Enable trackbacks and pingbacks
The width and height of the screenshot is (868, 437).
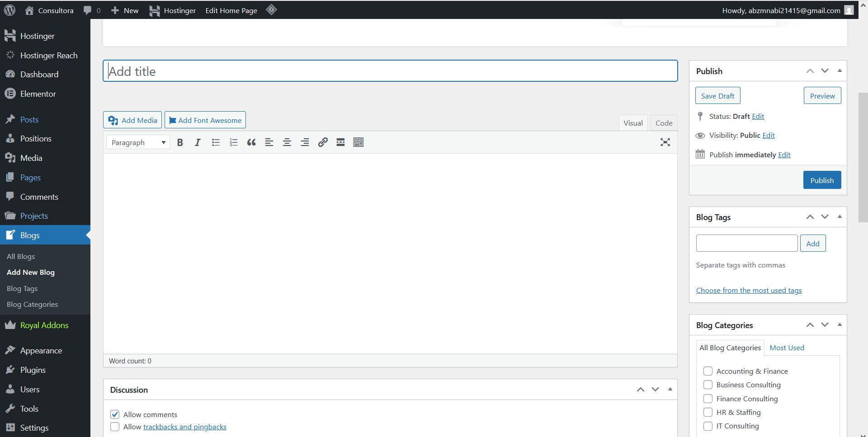click(x=115, y=427)
